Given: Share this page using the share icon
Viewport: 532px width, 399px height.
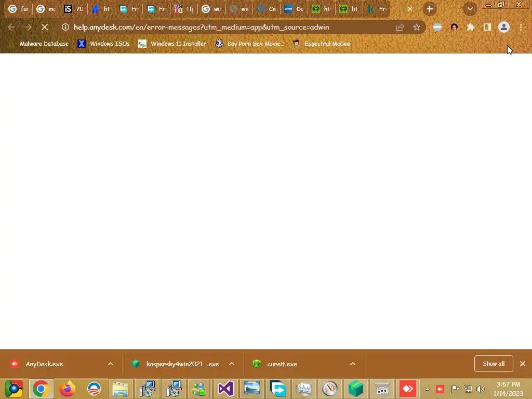Looking at the screenshot, I should pos(400,27).
